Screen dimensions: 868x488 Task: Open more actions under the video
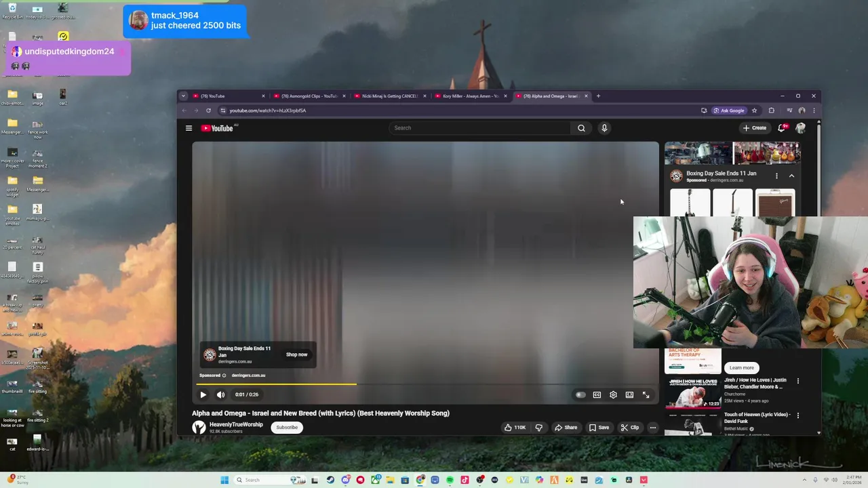652,427
